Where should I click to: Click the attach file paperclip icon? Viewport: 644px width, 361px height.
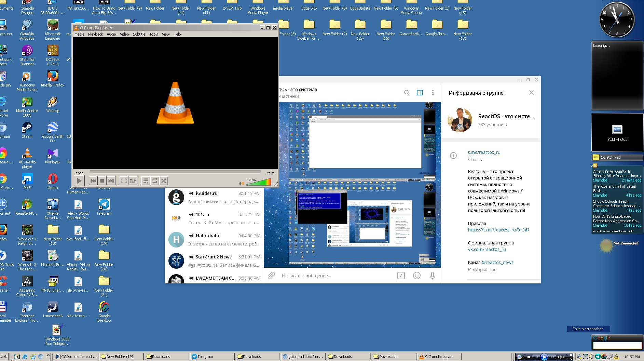point(272,276)
